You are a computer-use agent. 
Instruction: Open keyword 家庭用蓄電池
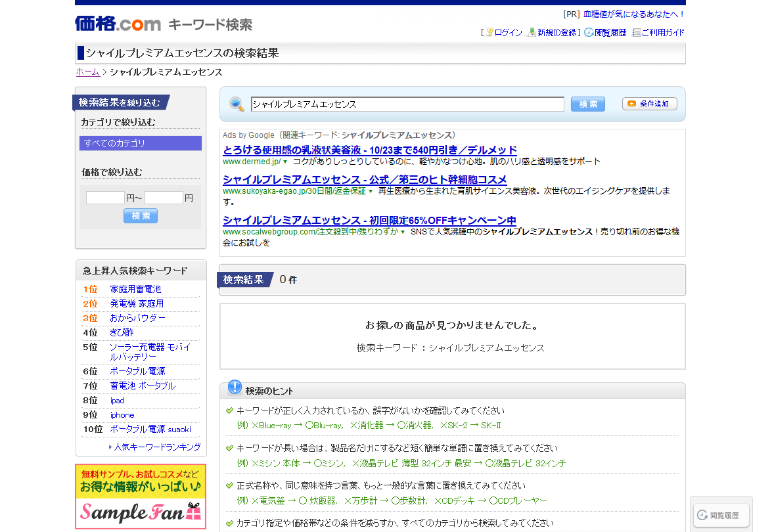click(x=136, y=290)
